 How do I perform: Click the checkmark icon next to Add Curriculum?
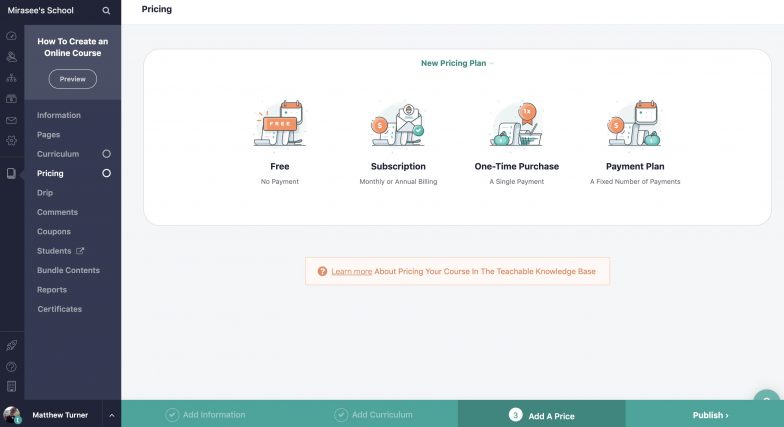tap(341, 414)
